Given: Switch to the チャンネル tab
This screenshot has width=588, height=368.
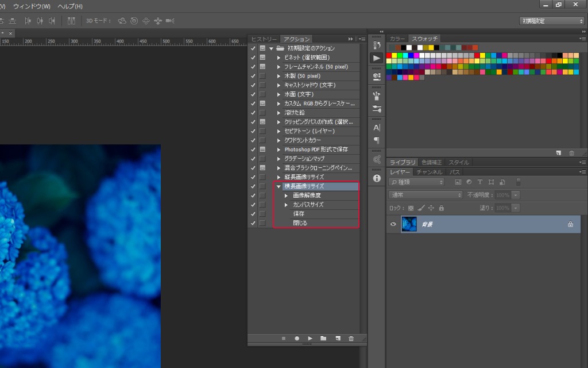Looking at the screenshot, I should point(430,172).
